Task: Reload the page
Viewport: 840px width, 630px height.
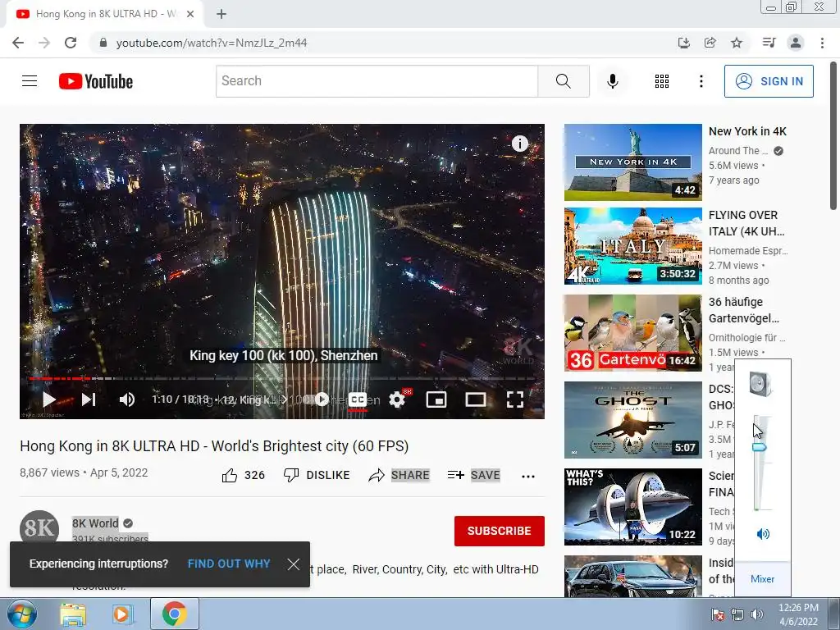Action: click(71, 43)
